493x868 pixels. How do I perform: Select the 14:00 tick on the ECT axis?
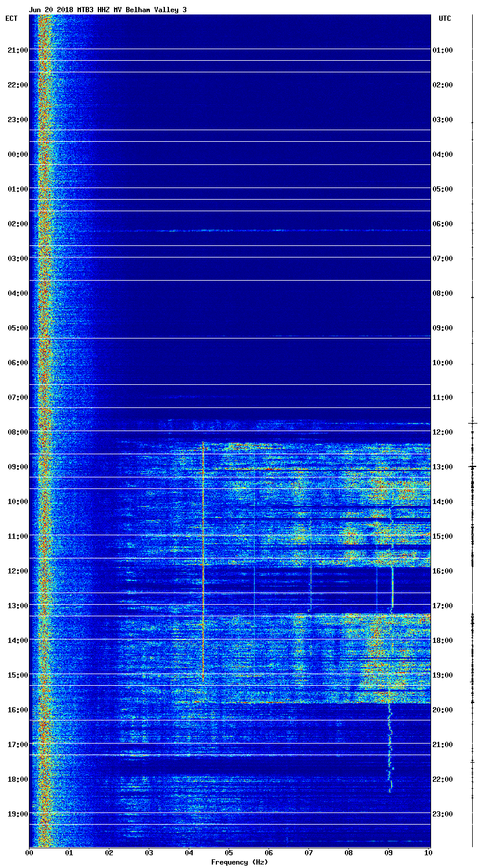point(17,641)
